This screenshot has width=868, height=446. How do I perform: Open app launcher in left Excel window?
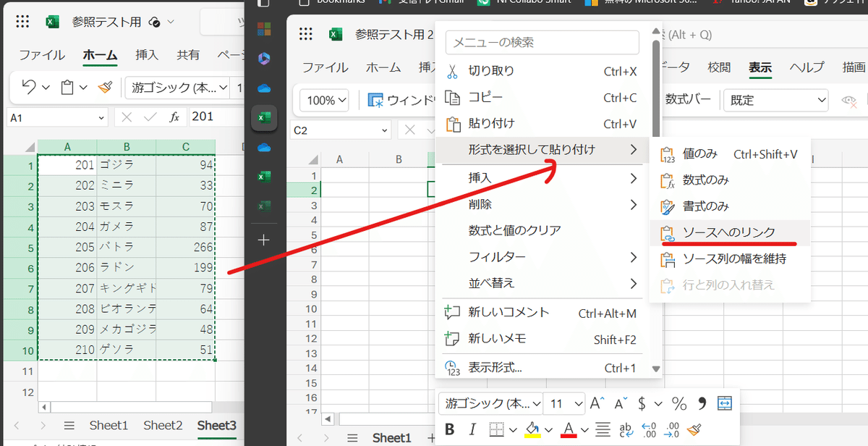[22, 22]
